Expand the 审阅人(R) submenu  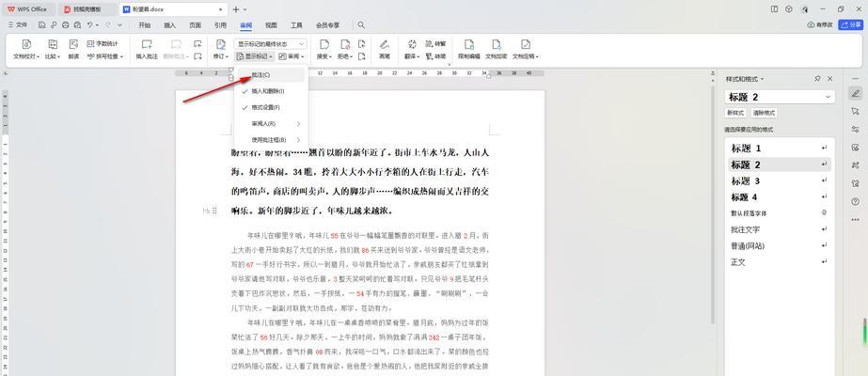[x=271, y=123]
